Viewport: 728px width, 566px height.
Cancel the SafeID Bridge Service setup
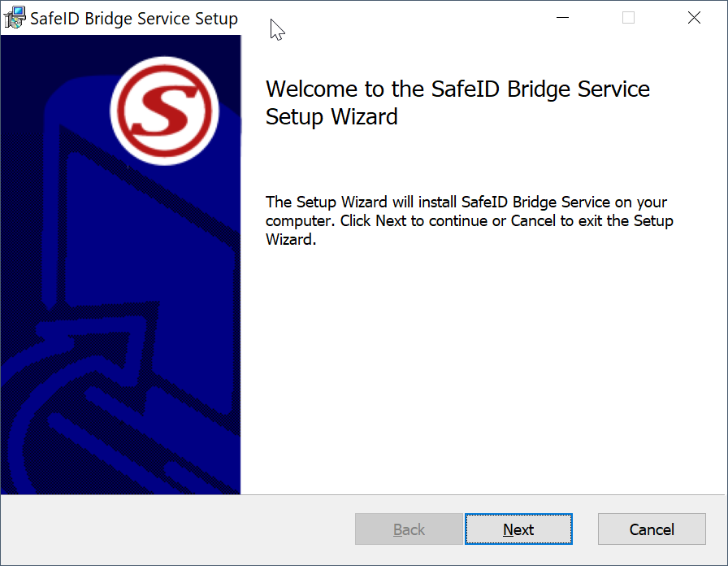pos(652,529)
